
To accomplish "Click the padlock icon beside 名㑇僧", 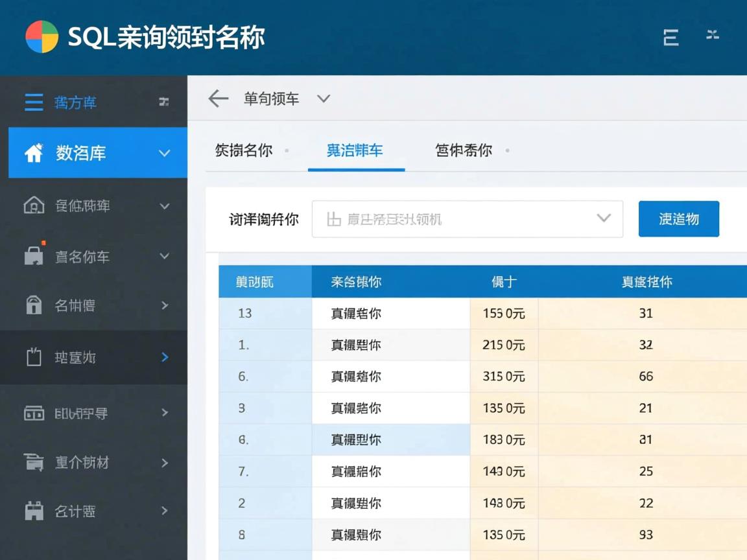I will [x=36, y=306].
